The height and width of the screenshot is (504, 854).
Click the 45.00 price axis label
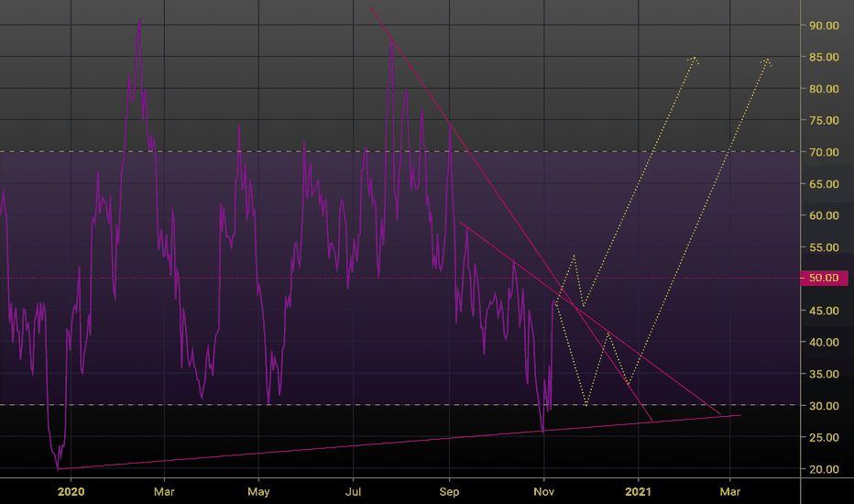[x=824, y=311]
